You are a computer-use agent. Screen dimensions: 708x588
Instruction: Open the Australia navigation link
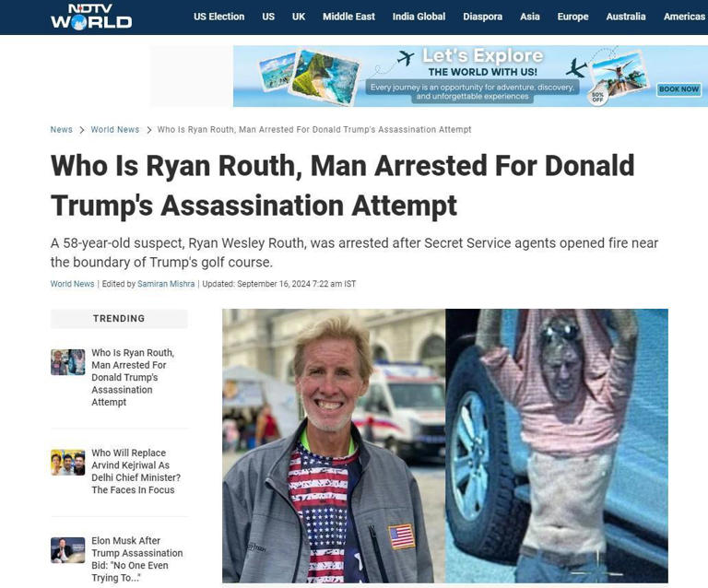point(625,17)
